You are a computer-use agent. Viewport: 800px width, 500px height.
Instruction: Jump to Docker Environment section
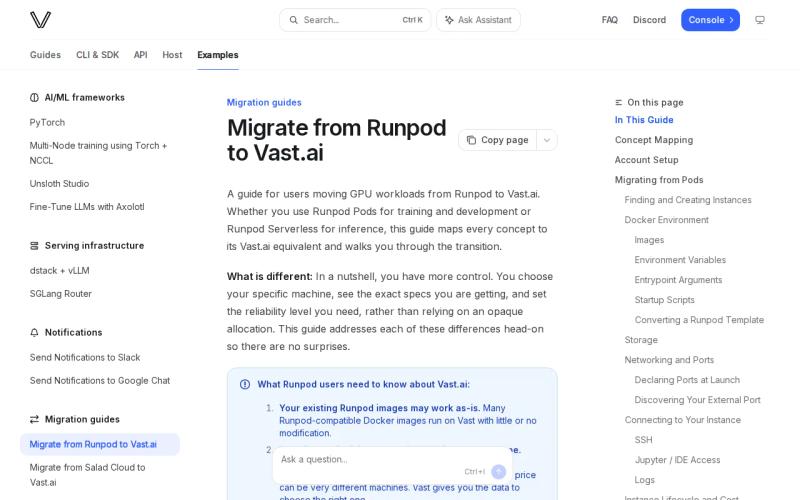[666, 220]
